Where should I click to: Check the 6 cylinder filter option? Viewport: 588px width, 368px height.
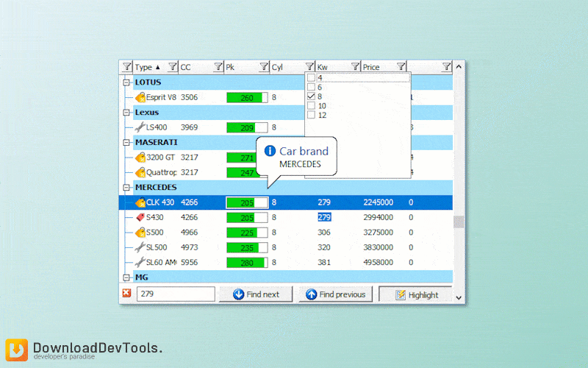312,87
